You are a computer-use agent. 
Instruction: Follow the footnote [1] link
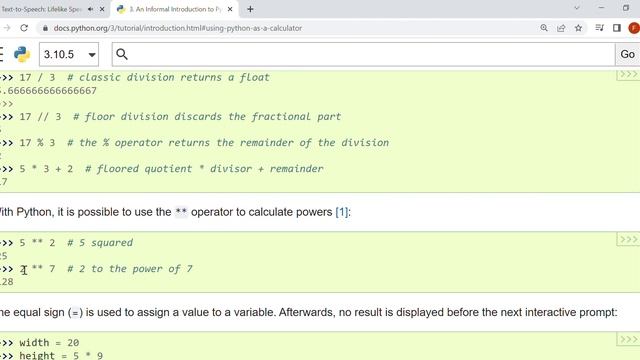point(342,212)
